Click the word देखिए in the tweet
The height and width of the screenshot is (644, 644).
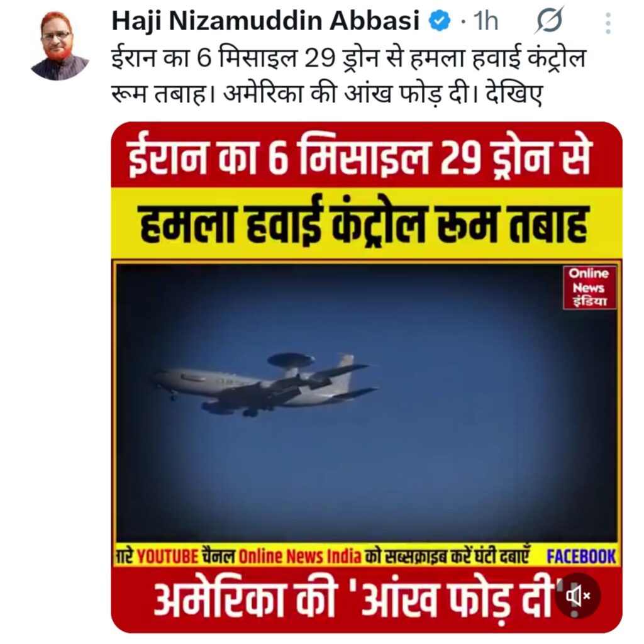point(514,94)
